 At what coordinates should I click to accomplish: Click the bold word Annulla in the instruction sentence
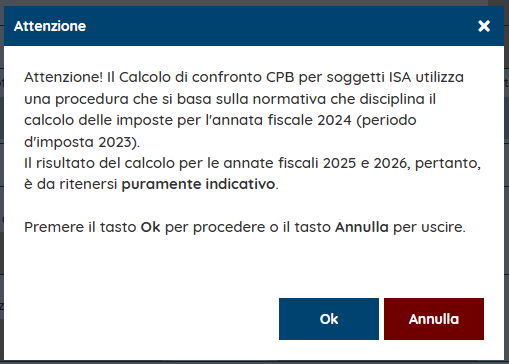pos(362,227)
